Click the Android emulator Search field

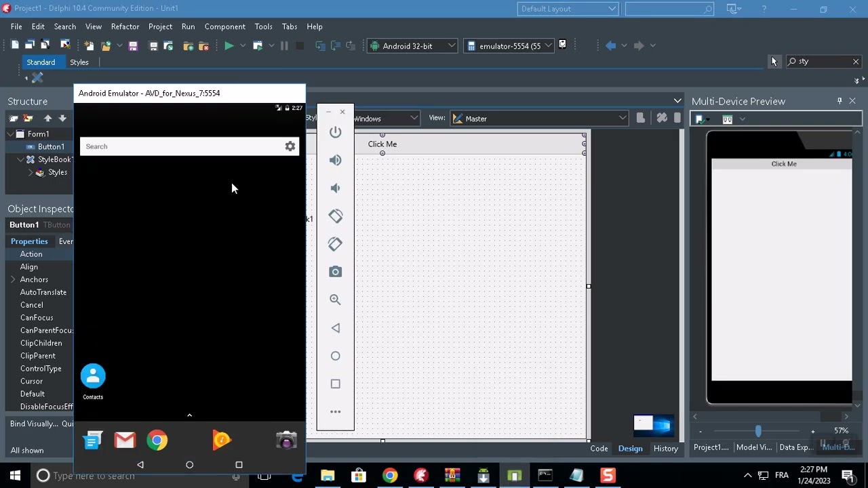189,146
